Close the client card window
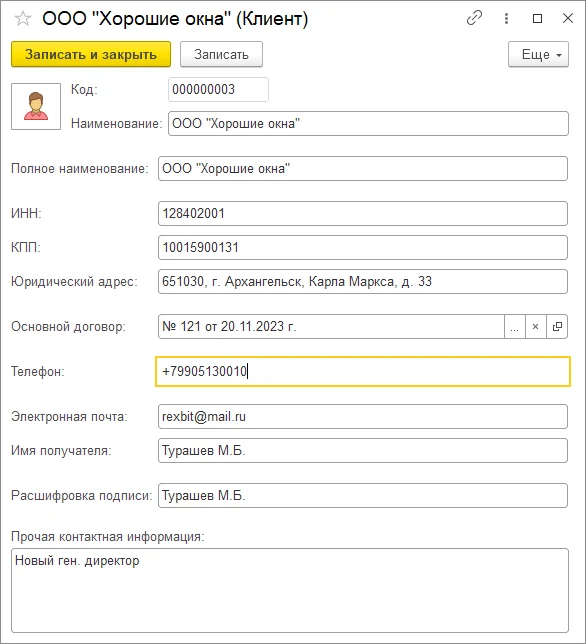The height and width of the screenshot is (644, 586). (568, 18)
